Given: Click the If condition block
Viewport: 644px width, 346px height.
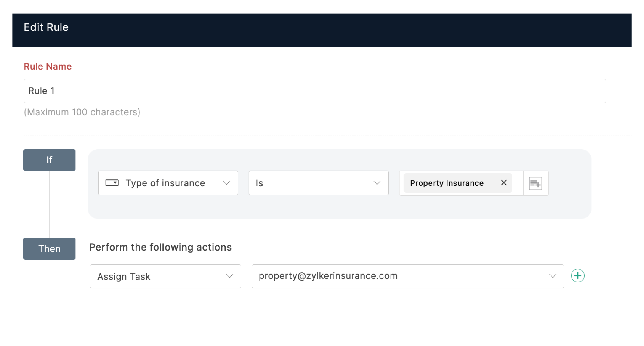Looking at the screenshot, I should pyautogui.click(x=49, y=160).
